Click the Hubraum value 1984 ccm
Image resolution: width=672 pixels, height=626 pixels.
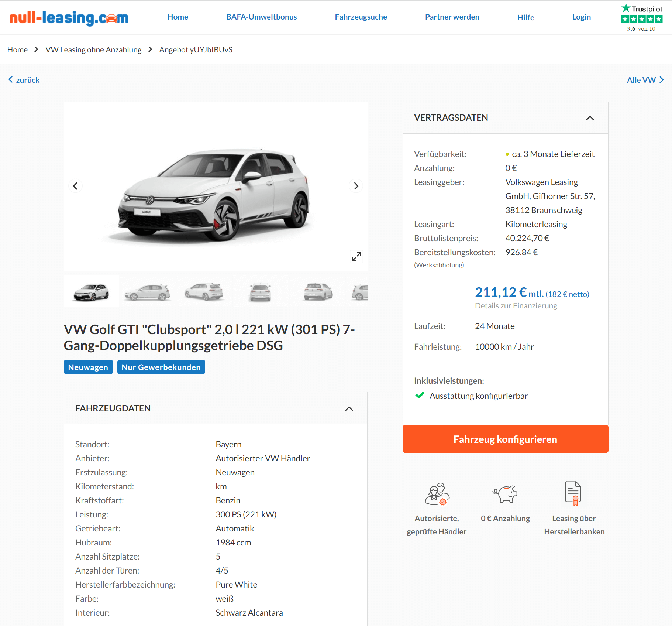click(233, 543)
